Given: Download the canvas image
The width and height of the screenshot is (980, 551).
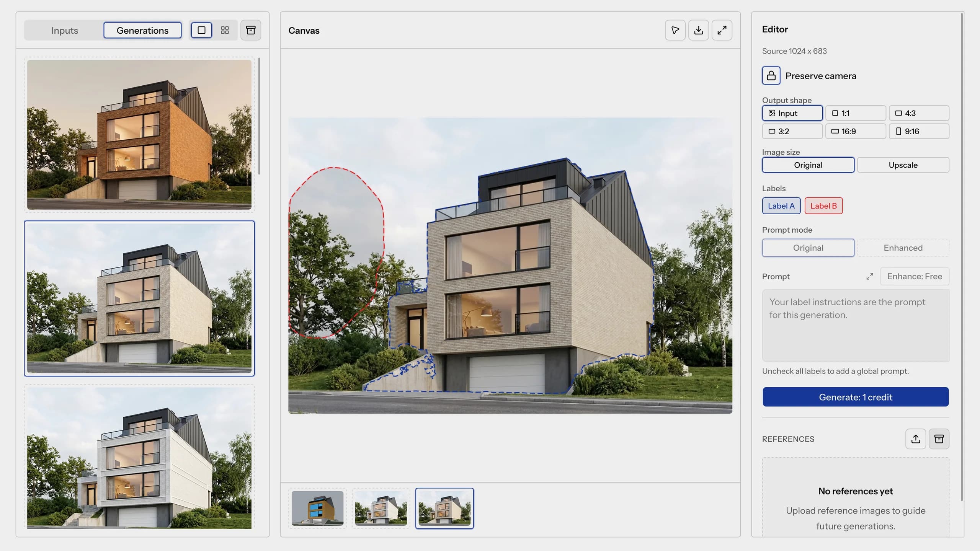Looking at the screenshot, I should tap(699, 30).
